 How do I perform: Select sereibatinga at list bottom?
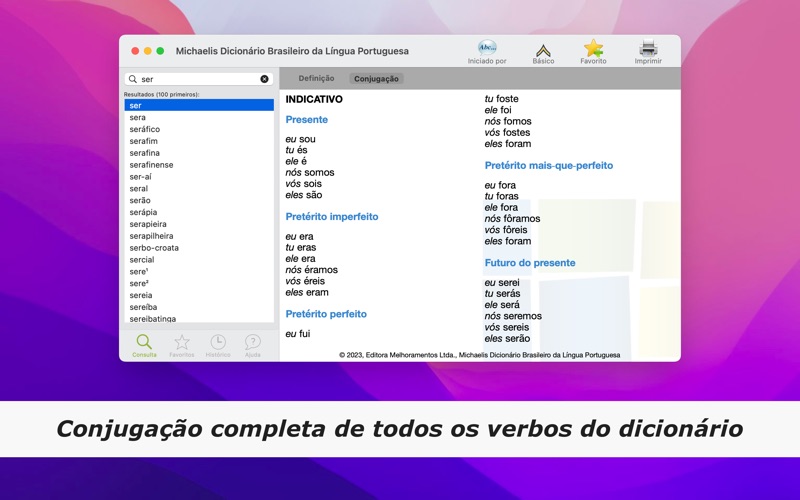point(199,318)
